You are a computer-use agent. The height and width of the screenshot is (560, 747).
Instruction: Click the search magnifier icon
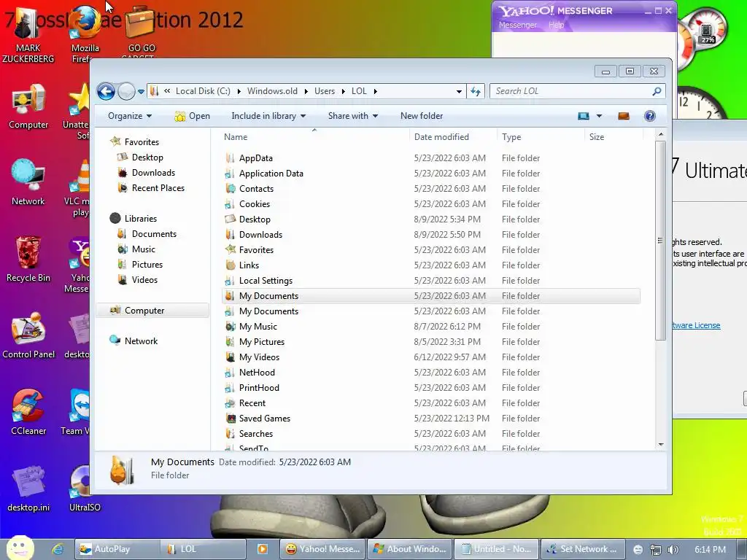click(x=657, y=91)
